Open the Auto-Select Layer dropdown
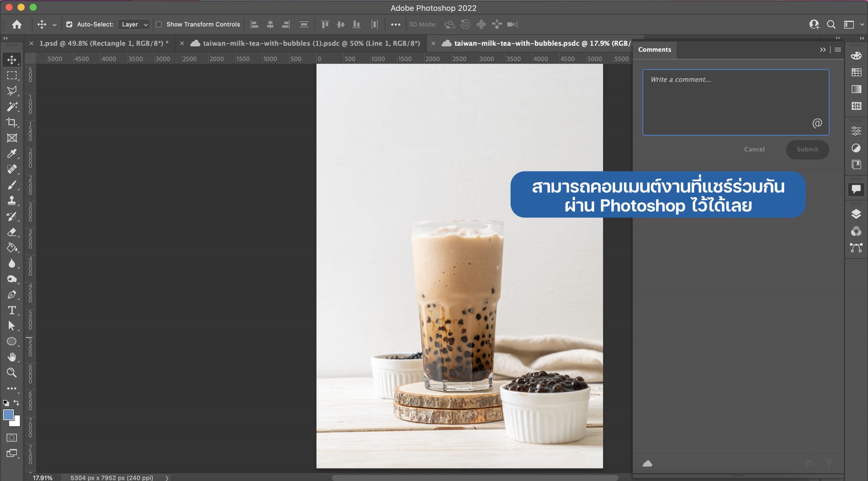Screen dimensions: 868x481 click(134, 24)
